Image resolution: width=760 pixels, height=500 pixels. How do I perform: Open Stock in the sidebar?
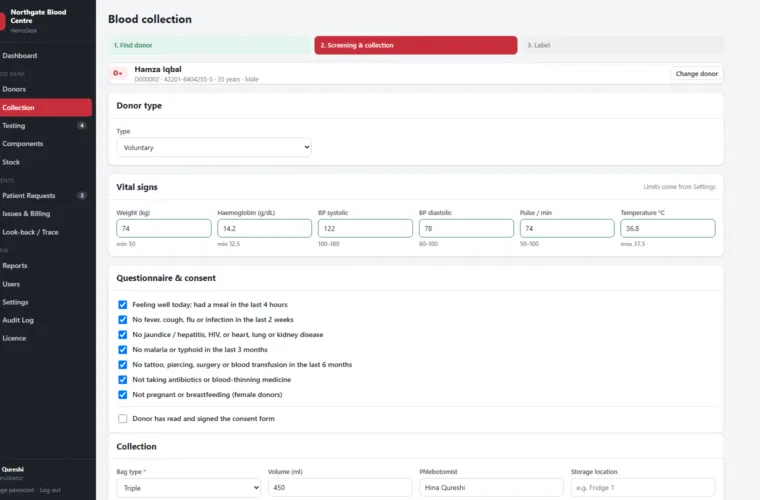tap(46, 162)
